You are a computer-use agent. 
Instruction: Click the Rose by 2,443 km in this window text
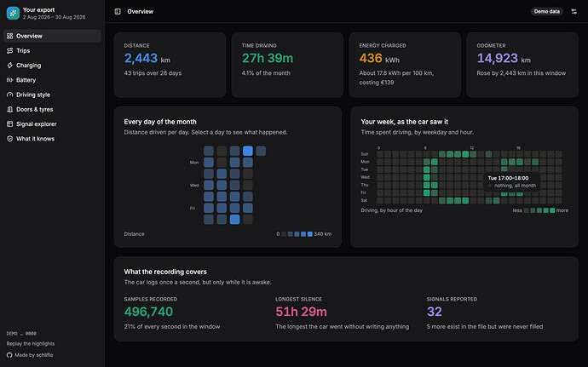pos(521,73)
